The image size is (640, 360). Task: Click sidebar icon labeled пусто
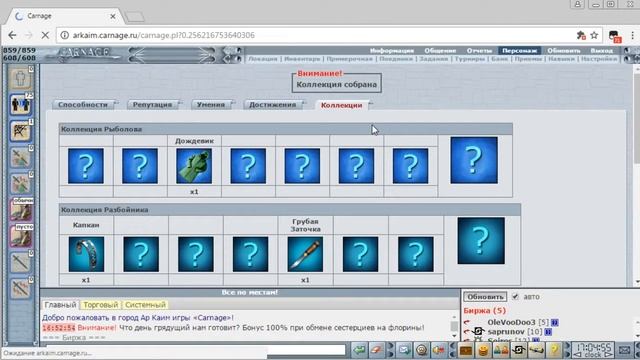(x=21, y=236)
